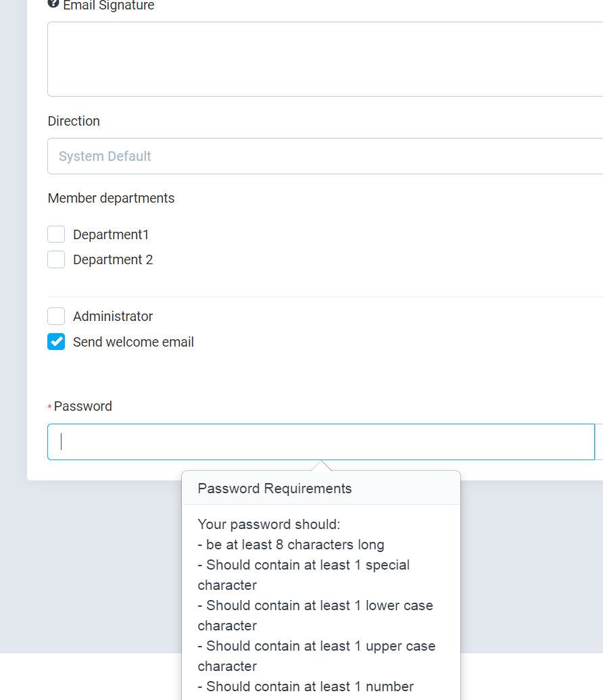Click the red asterisk beside Password
The image size is (603, 700).
coord(49,407)
